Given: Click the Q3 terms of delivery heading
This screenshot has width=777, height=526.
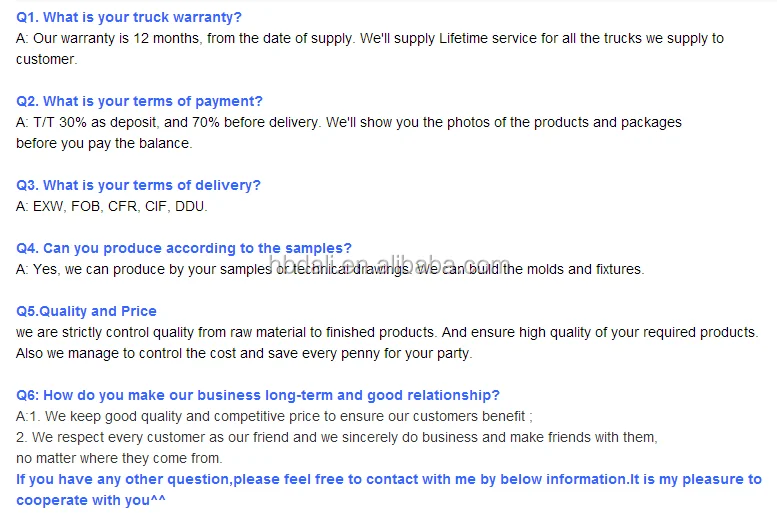Looking at the screenshot, I should coord(138,185).
